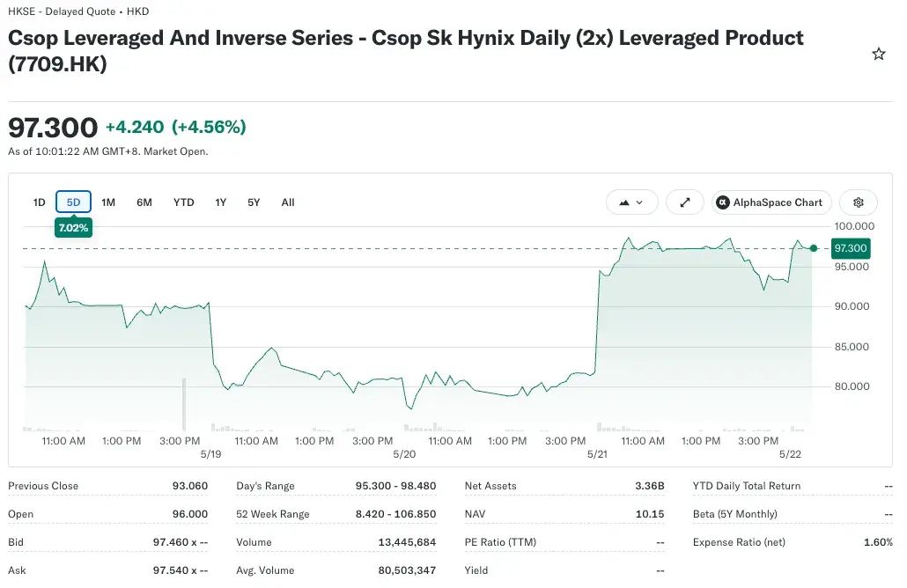Click the Beta (5Y Monthly) label
This screenshot has height=588, width=907.
(x=735, y=514)
